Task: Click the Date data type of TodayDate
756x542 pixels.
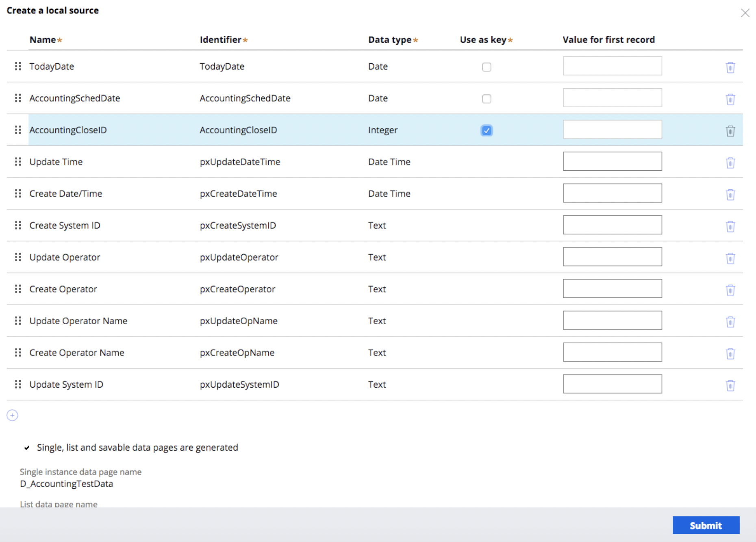Action: tap(378, 66)
